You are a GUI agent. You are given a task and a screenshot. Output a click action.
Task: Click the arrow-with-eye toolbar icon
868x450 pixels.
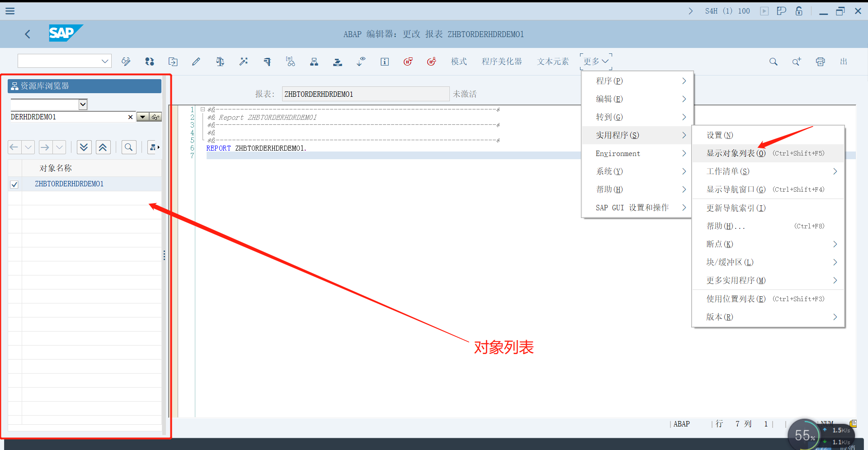pos(361,62)
